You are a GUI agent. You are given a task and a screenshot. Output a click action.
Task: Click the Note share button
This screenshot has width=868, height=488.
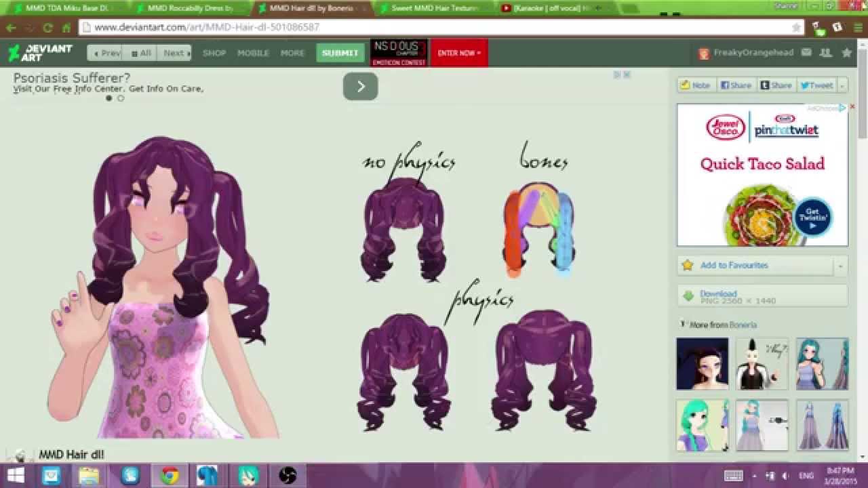[696, 85]
